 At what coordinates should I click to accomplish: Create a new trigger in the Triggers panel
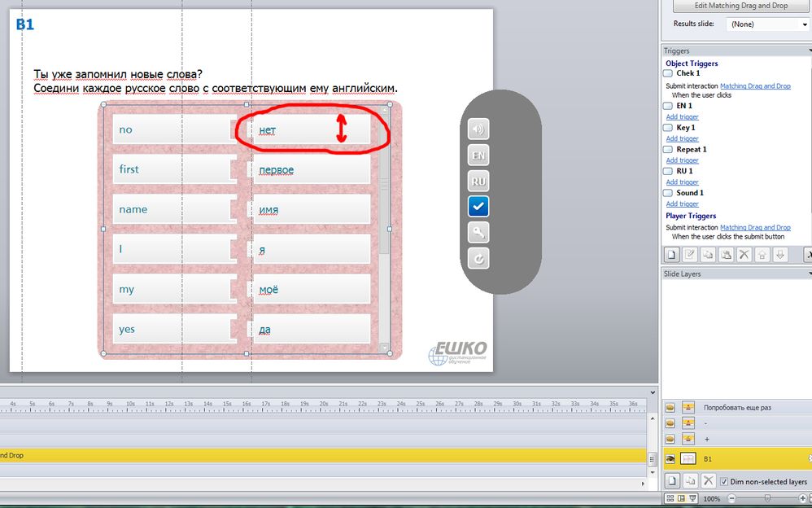pos(672,255)
